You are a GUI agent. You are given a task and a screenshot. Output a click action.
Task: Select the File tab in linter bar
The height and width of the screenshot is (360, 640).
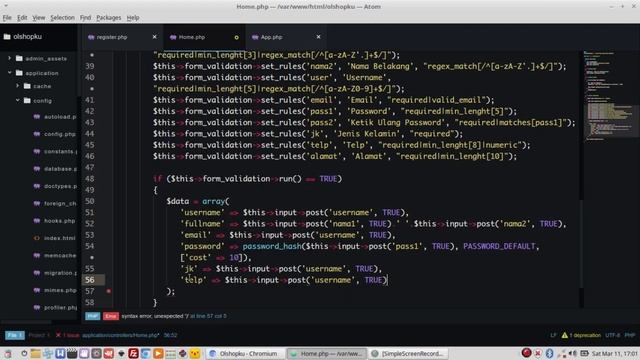click(15, 335)
